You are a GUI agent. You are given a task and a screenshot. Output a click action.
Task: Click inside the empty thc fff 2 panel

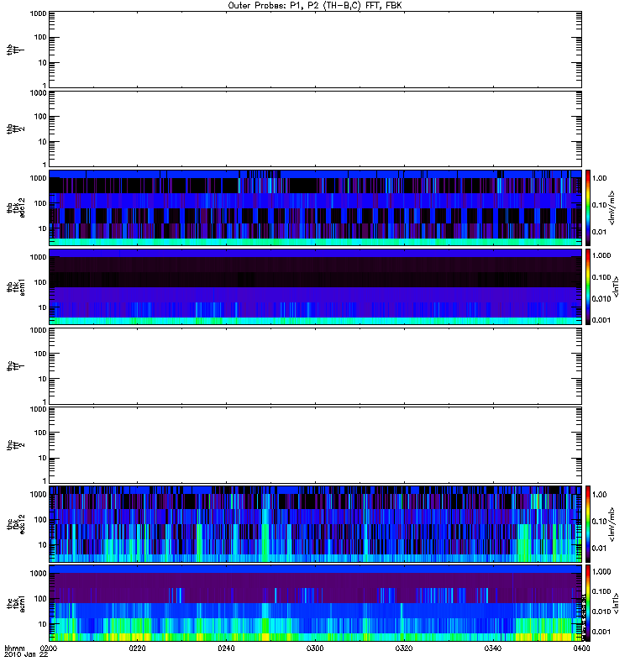tap(315, 445)
